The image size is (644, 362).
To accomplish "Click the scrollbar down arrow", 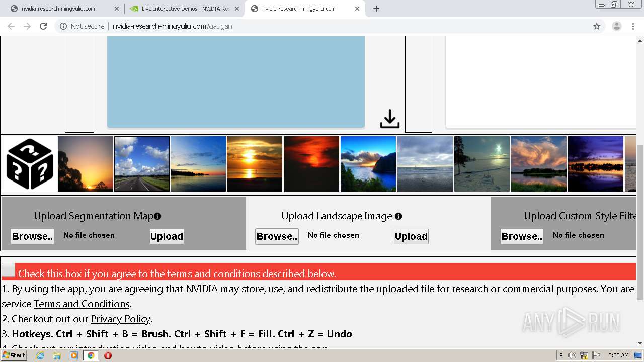I will [640, 343].
